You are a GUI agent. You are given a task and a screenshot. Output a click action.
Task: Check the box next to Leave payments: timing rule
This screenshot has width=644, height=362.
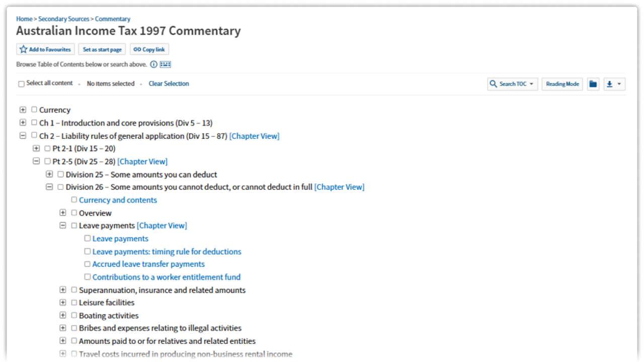coord(88,251)
